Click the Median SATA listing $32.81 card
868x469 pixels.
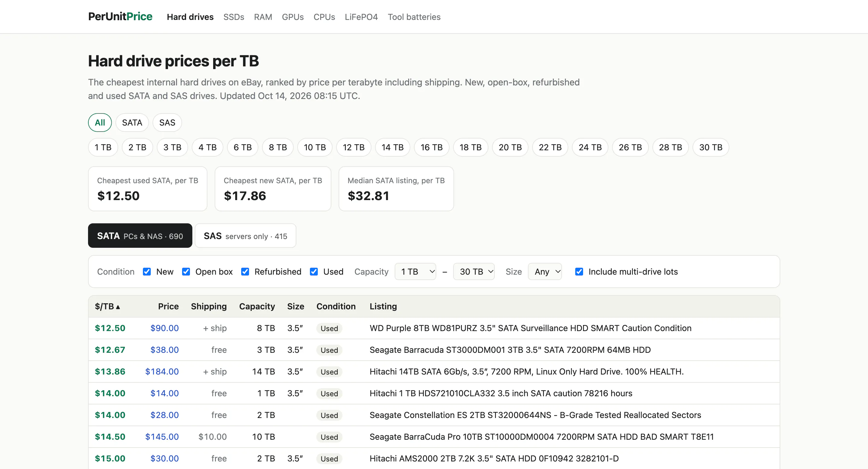coord(396,189)
